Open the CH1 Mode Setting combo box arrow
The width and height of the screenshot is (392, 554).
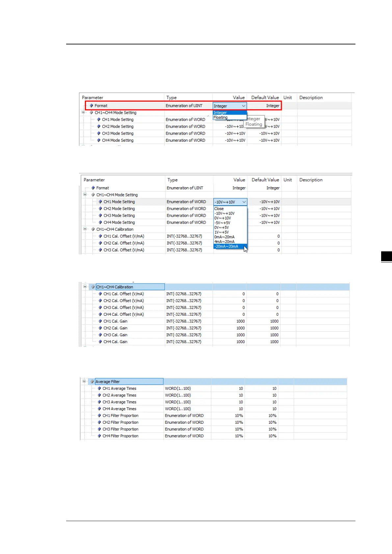pyautogui.click(x=244, y=202)
